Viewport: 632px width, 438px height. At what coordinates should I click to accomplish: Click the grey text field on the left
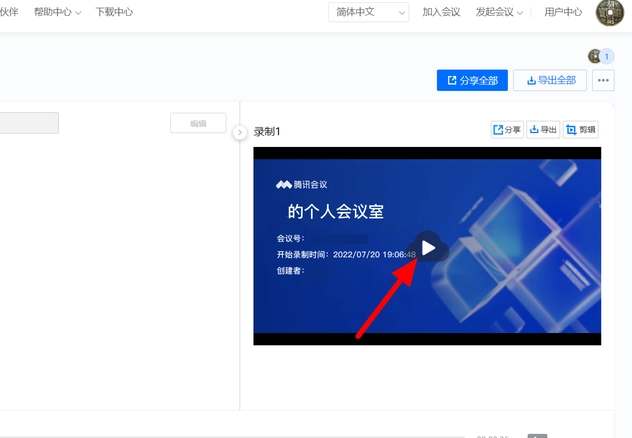(x=29, y=123)
